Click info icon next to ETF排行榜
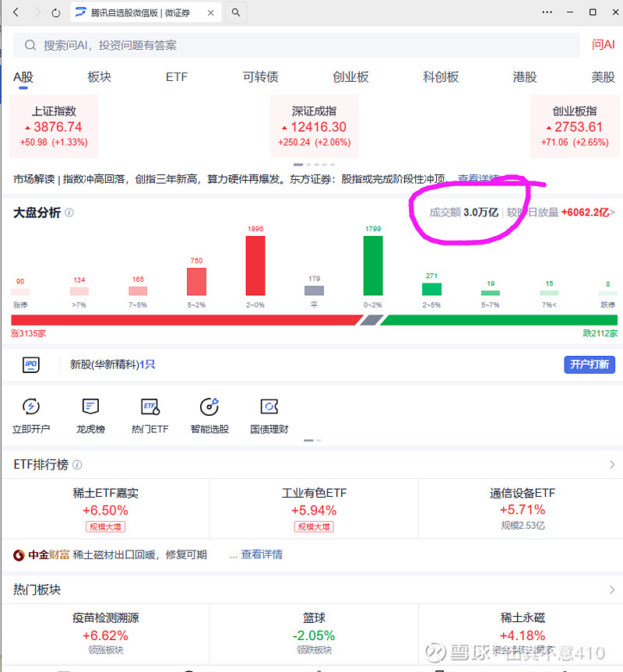Screen dimensions: 623x672 click(77, 465)
